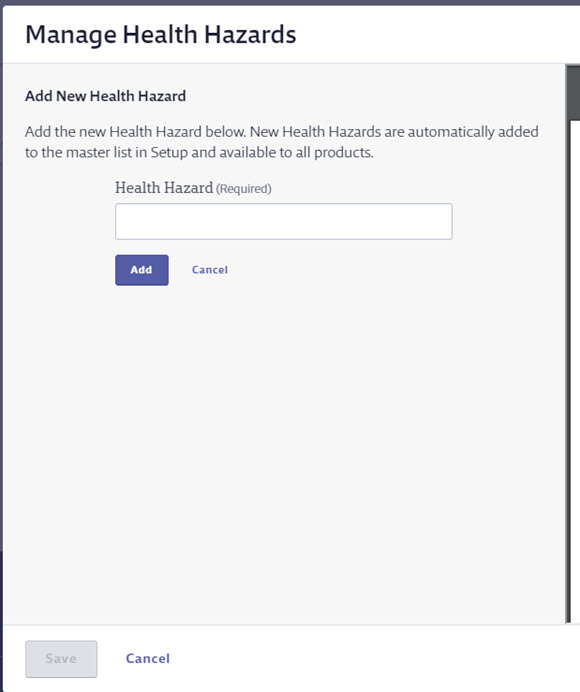Click the purple Add button
Image resolution: width=580 pixels, height=692 pixels.
[142, 270]
